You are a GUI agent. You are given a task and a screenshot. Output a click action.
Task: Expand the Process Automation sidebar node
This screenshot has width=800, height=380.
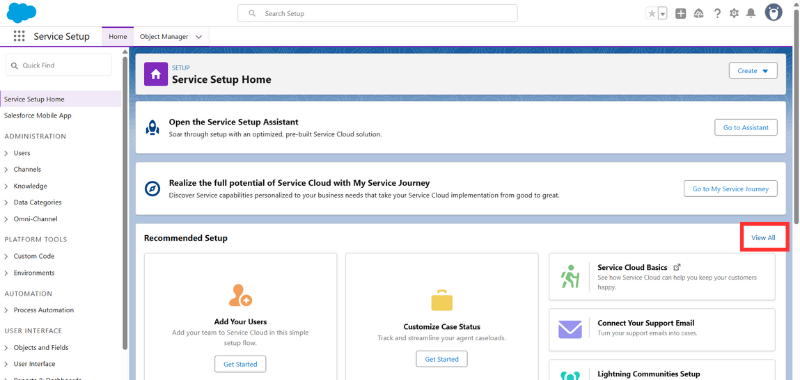7,310
